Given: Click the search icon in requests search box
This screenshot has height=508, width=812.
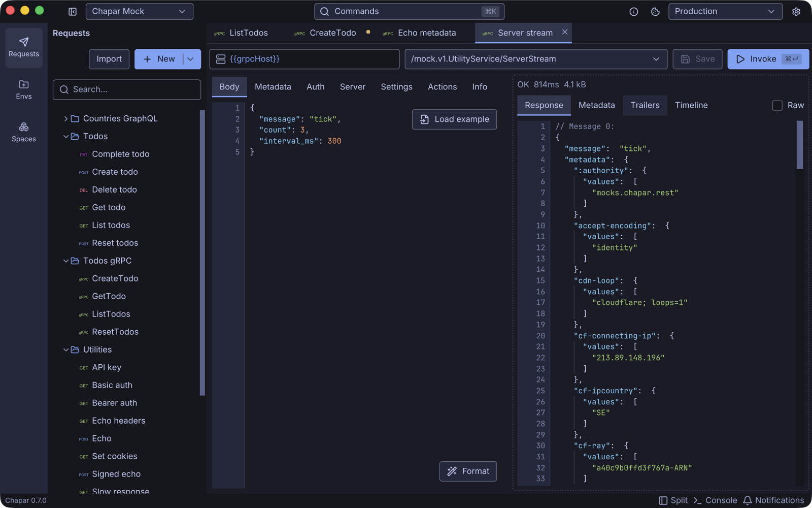Looking at the screenshot, I should tap(64, 89).
